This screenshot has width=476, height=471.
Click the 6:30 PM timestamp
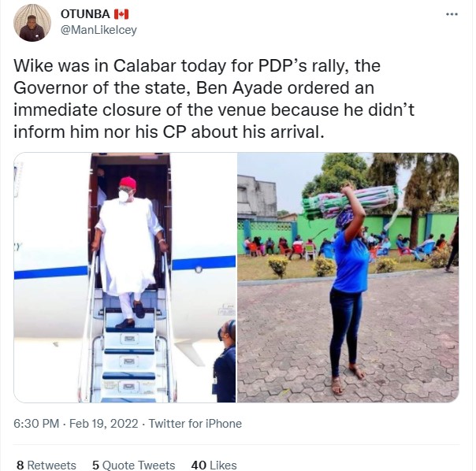36,424
